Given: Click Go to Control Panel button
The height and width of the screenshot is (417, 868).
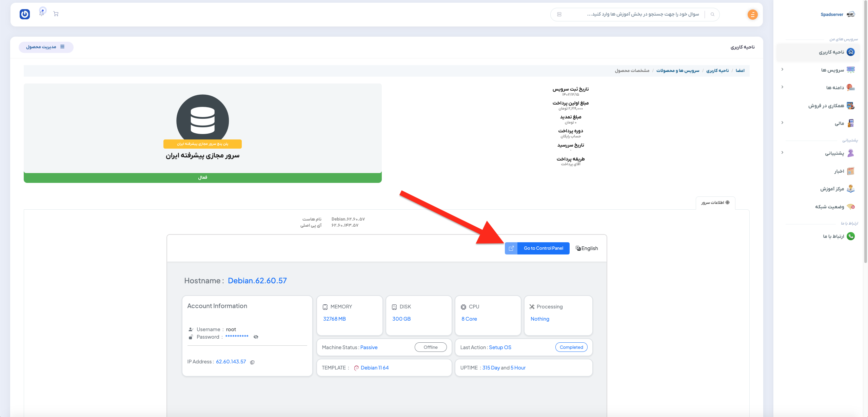Looking at the screenshot, I should coord(537,248).
